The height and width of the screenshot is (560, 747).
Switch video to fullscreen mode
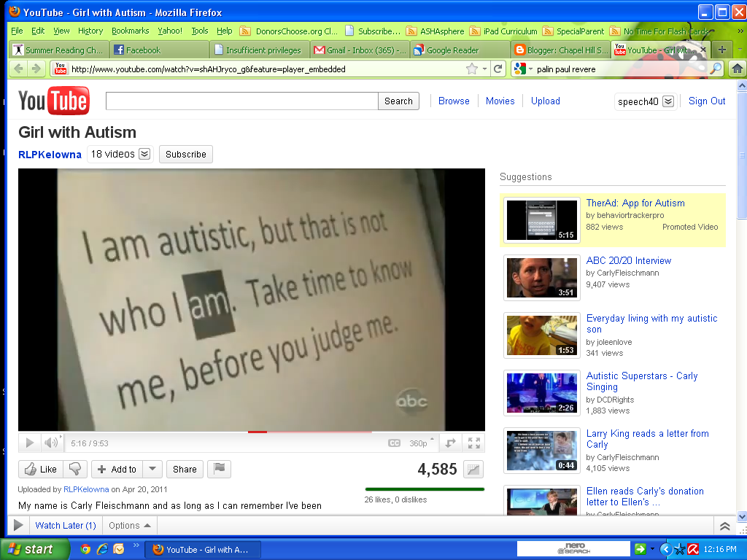pyautogui.click(x=474, y=443)
